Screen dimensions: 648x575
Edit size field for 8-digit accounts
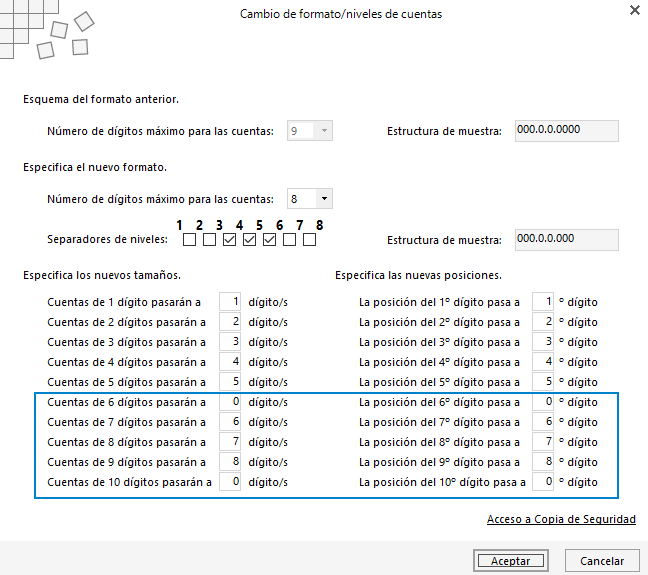click(230, 442)
